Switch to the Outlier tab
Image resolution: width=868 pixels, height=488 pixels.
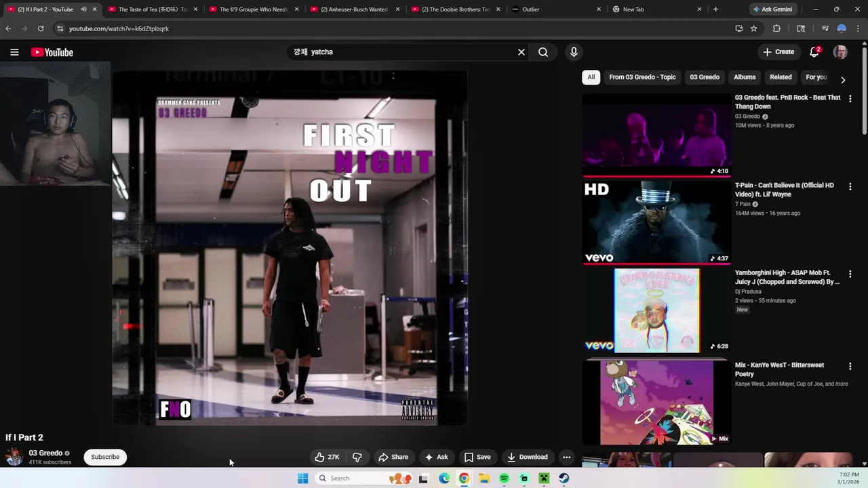pyautogui.click(x=556, y=9)
